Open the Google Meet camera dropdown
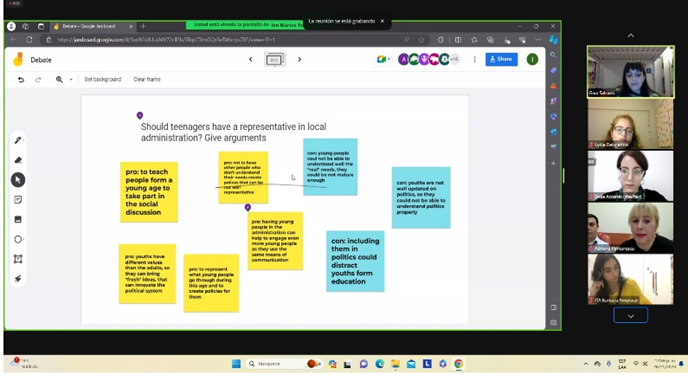The width and height of the screenshot is (688, 375). click(382, 59)
